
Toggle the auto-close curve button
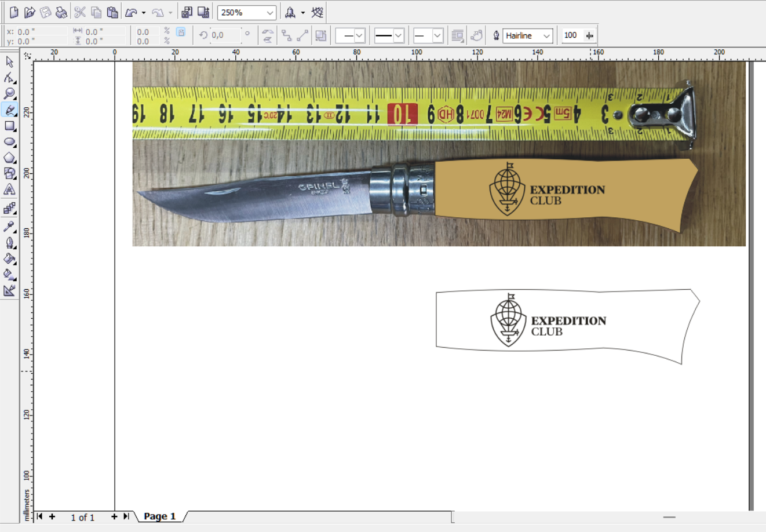[476, 36]
